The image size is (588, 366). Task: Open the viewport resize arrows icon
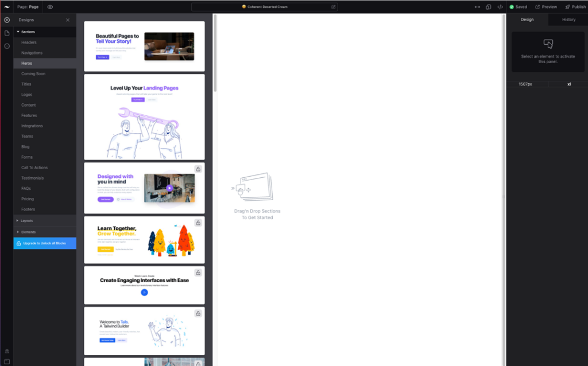[477, 6]
